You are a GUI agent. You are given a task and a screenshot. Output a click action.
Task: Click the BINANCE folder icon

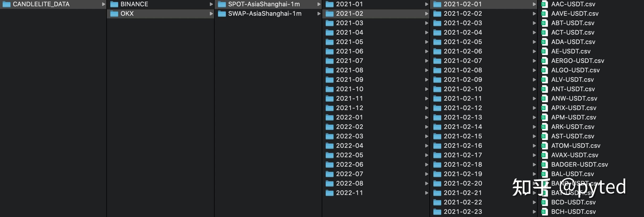[x=114, y=4]
